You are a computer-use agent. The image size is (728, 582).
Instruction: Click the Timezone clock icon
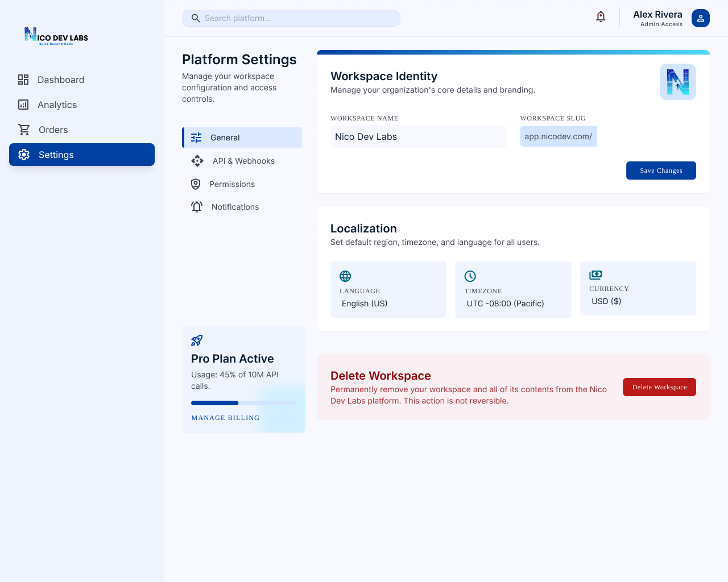pyautogui.click(x=470, y=276)
